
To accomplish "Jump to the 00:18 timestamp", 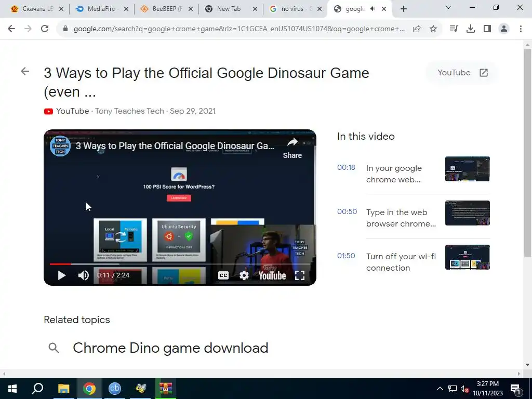I will 346,167.
